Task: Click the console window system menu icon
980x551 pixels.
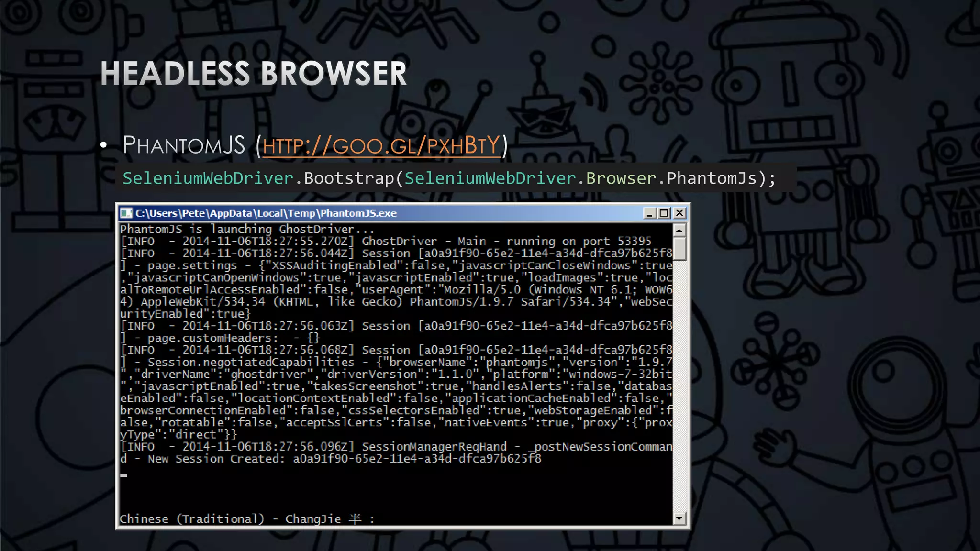Action: [126, 213]
